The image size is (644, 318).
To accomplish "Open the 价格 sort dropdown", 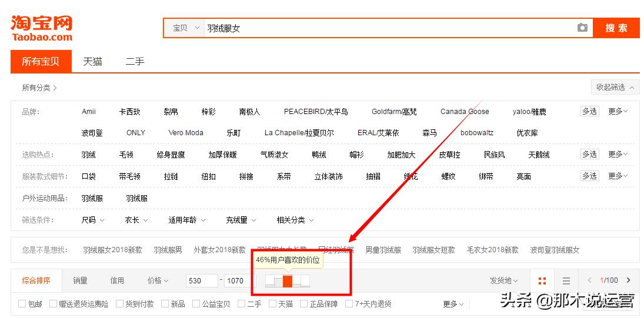I will point(158,280).
